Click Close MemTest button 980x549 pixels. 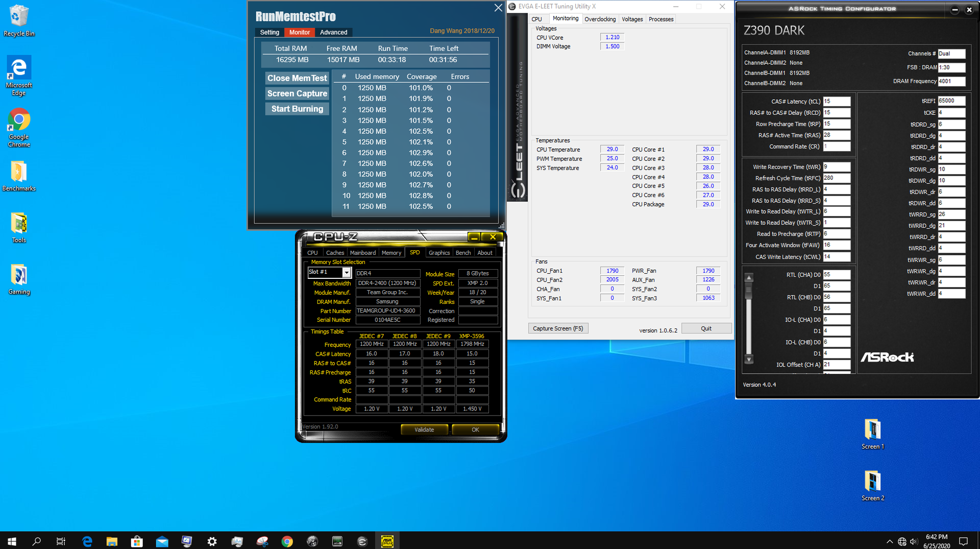[x=297, y=78]
